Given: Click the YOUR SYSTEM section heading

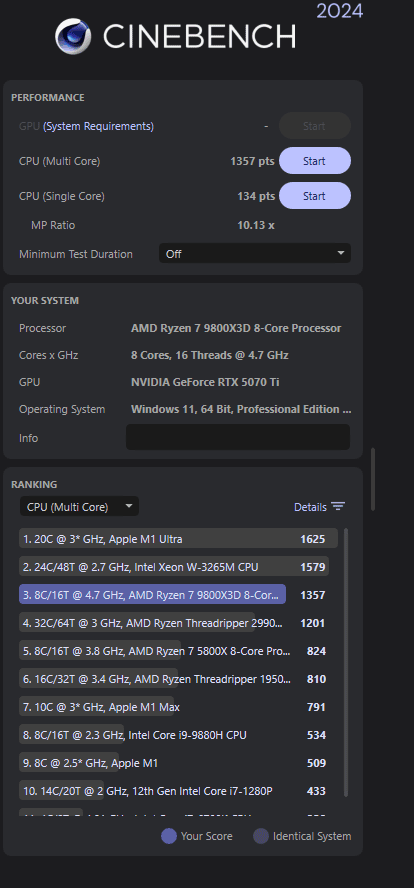Looking at the screenshot, I should pyautogui.click(x=45, y=301).
